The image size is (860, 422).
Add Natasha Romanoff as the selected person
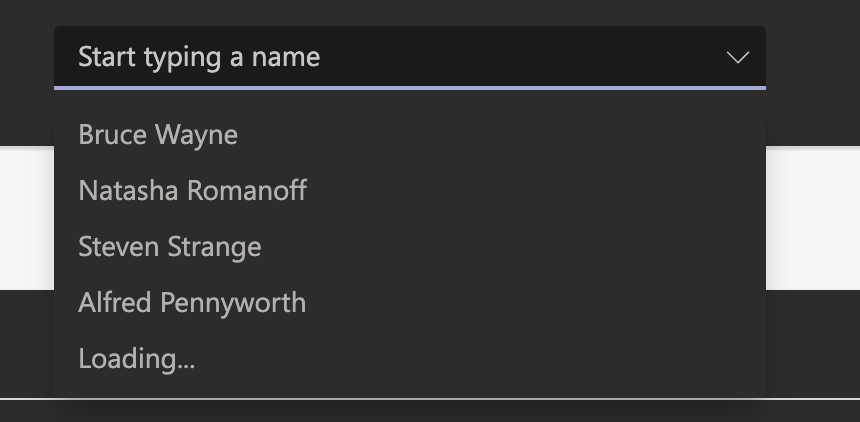click(192, 190)
